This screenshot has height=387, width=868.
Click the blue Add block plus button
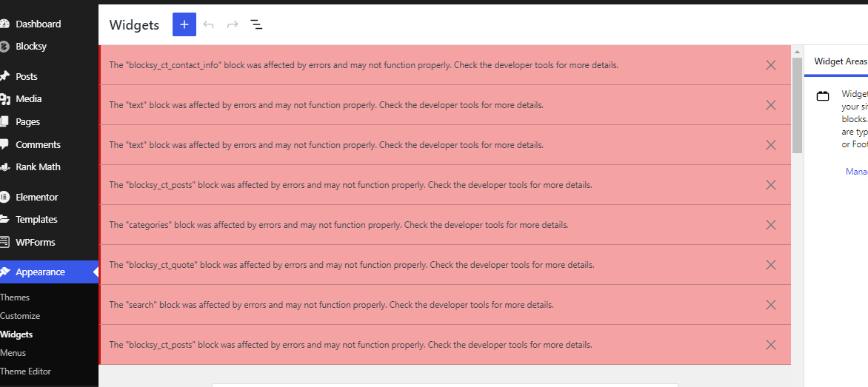pos(184,24)
